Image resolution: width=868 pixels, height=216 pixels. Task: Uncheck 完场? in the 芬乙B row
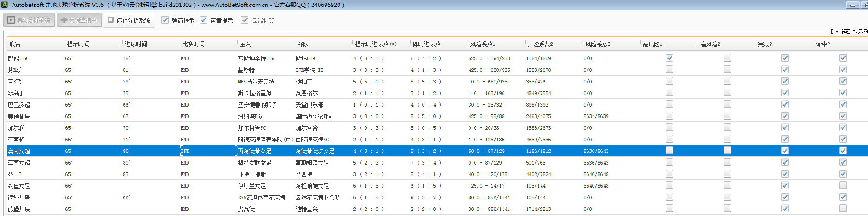784,174
